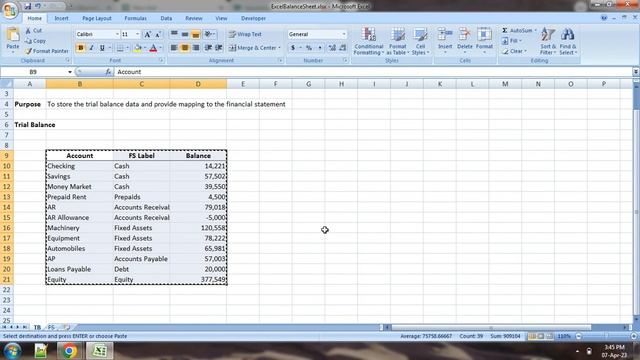
Task: Toggle Underline formatting
Action: click(102, 48)
